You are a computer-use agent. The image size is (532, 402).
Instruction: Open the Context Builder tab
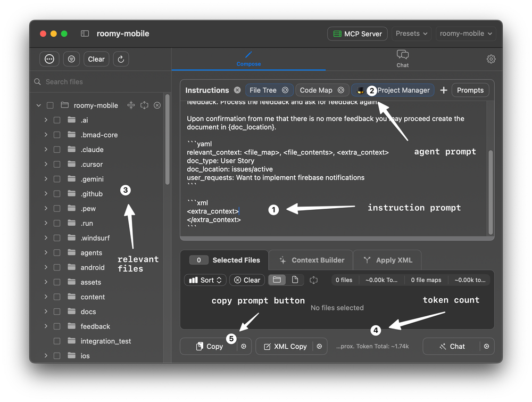[311, 260]
